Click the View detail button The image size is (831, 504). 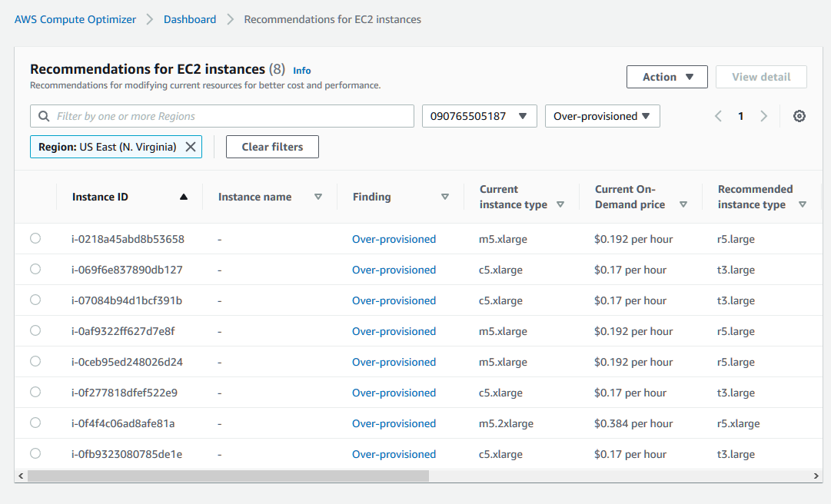761,76
